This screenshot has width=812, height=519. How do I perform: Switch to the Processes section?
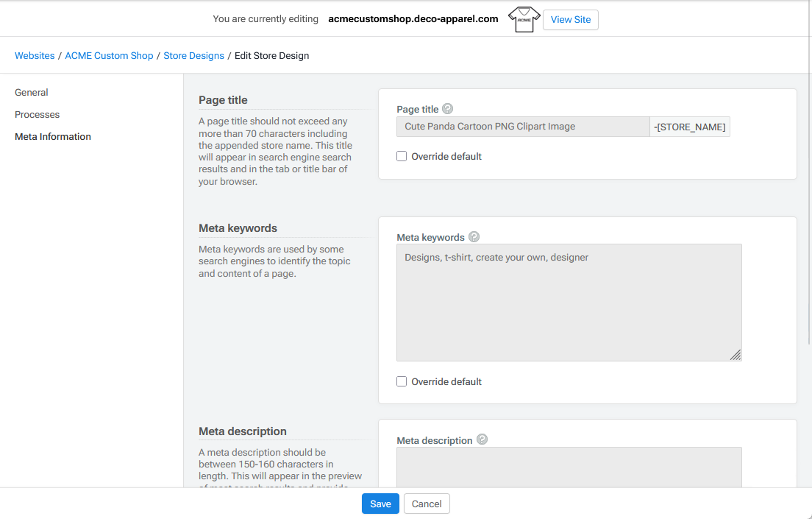[38, 115]
